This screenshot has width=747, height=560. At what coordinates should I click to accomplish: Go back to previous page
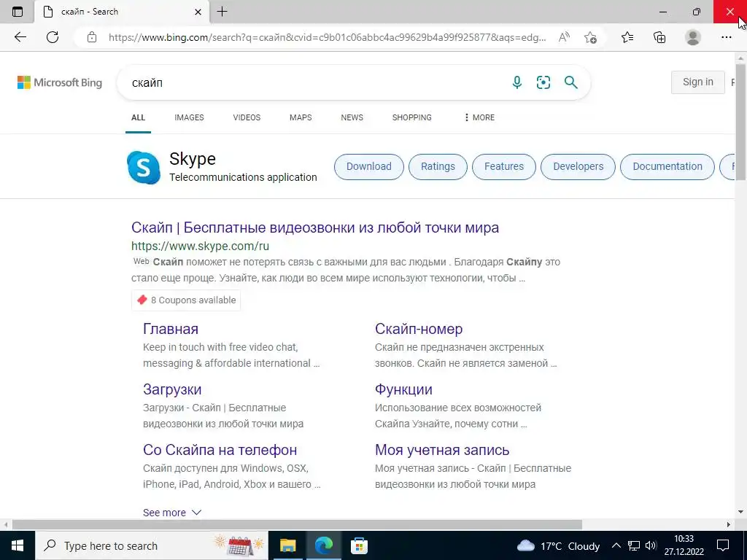tap(20, 37)
